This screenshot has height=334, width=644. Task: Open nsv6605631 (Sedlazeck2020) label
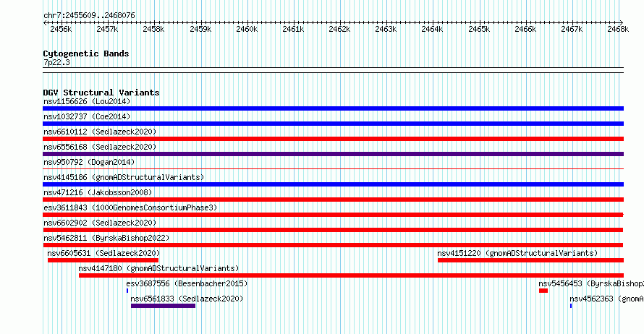coord(103,253)
